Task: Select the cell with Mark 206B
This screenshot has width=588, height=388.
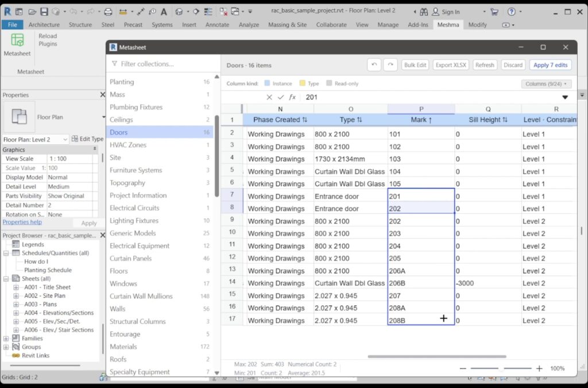Action: (x=421, y=283)
